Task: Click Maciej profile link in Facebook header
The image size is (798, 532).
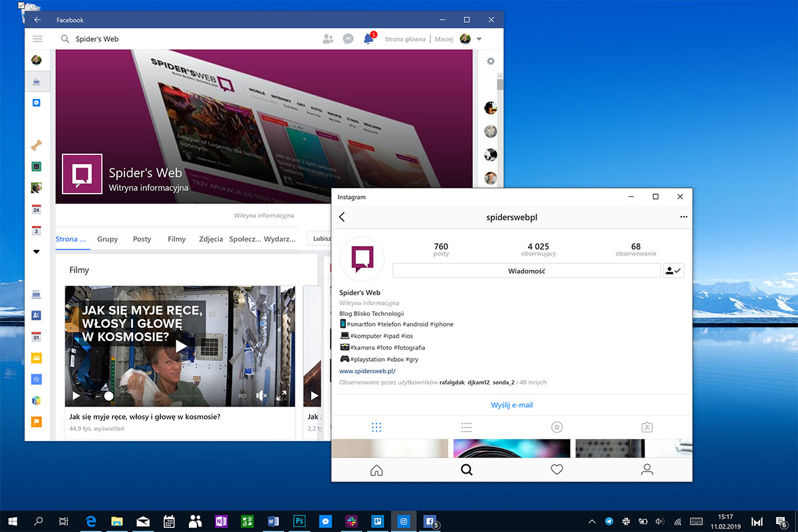Action: coord(444,39)
